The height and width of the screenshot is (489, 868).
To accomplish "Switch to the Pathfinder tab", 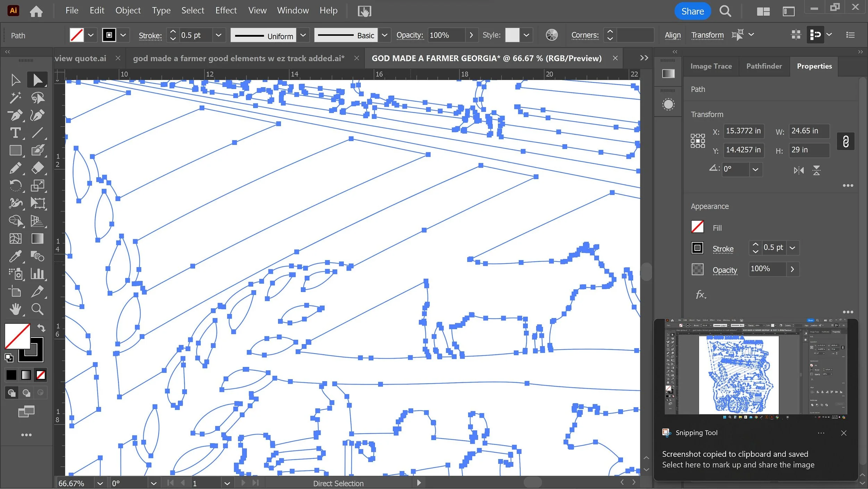I will tap(764, 66).
